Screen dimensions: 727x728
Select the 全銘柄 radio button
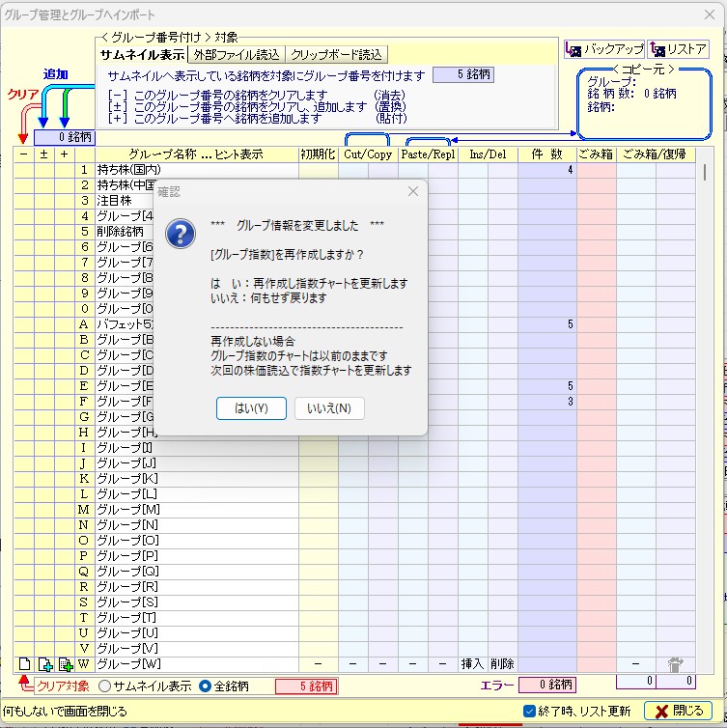[x=205, y=686]
